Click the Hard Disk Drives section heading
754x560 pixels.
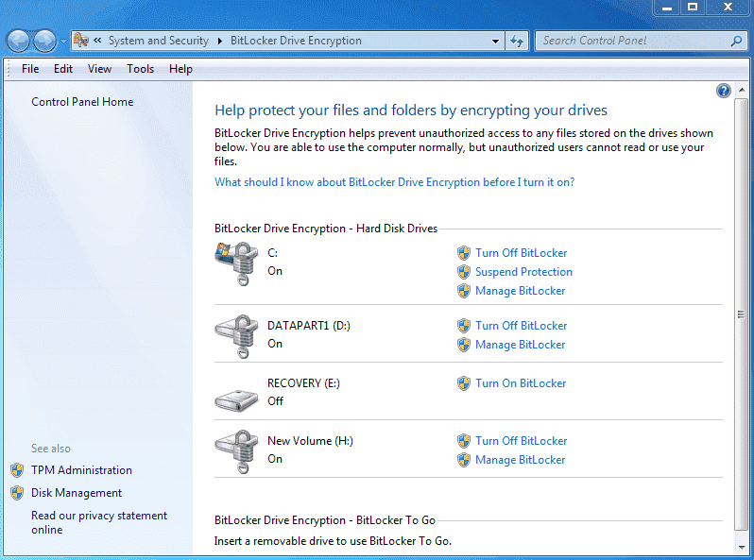click(326, 229)
